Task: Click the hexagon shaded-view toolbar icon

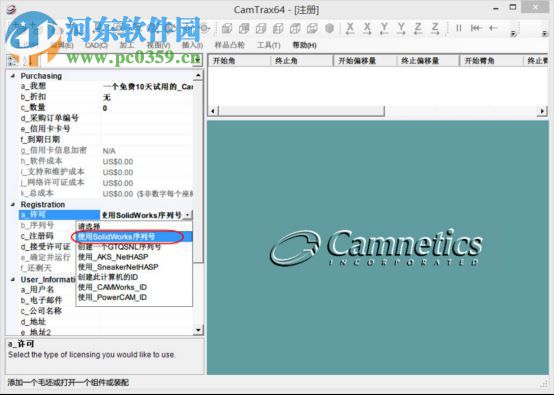Action: (x=329, y=28)
